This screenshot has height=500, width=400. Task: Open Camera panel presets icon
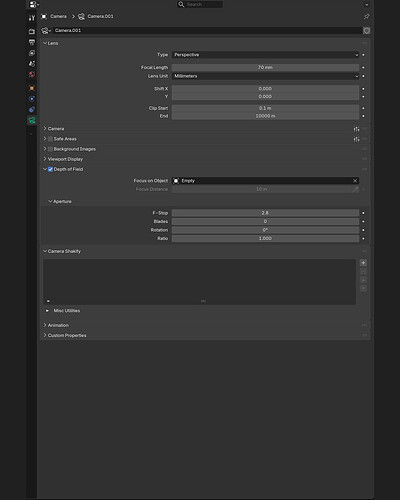356,129
